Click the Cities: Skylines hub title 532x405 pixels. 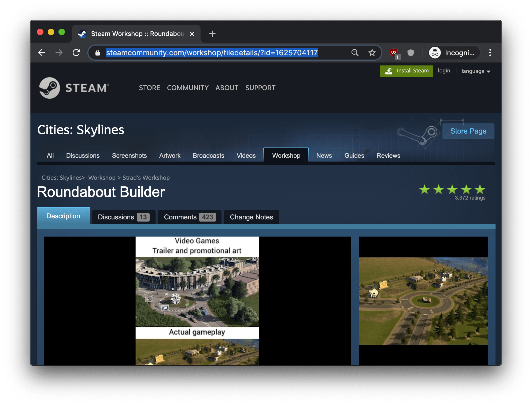click(81, 130)
